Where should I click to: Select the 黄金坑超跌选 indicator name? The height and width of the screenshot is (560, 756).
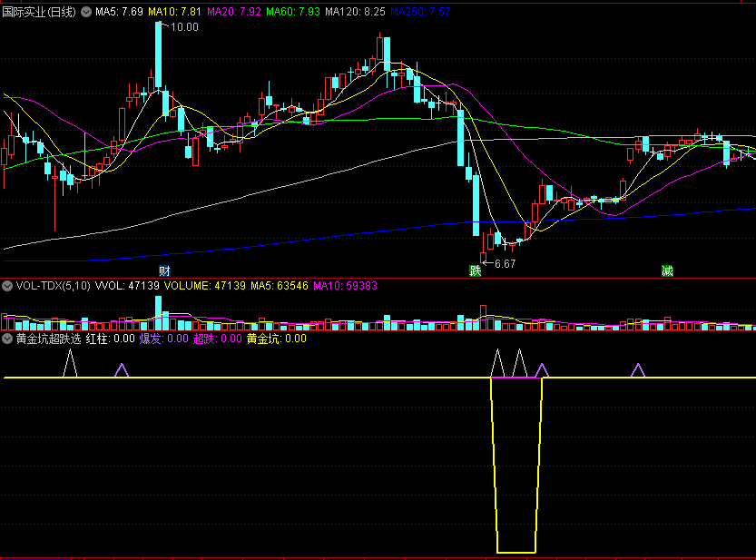point(48,339)
